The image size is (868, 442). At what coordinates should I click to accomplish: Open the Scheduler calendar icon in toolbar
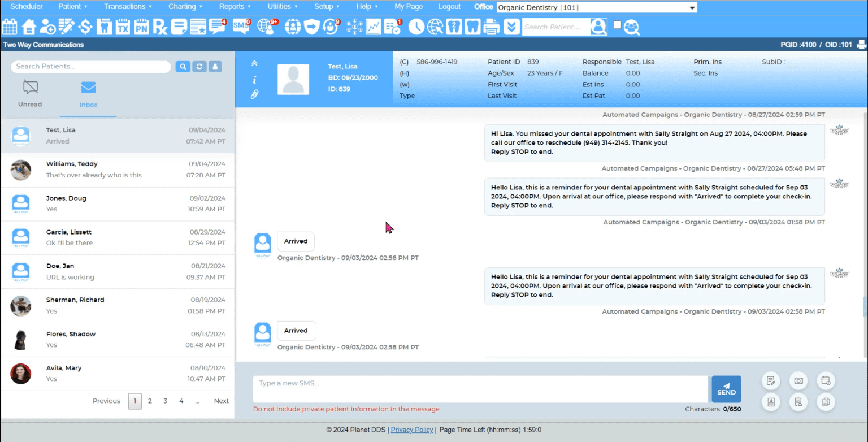click(x=9, y=26)
